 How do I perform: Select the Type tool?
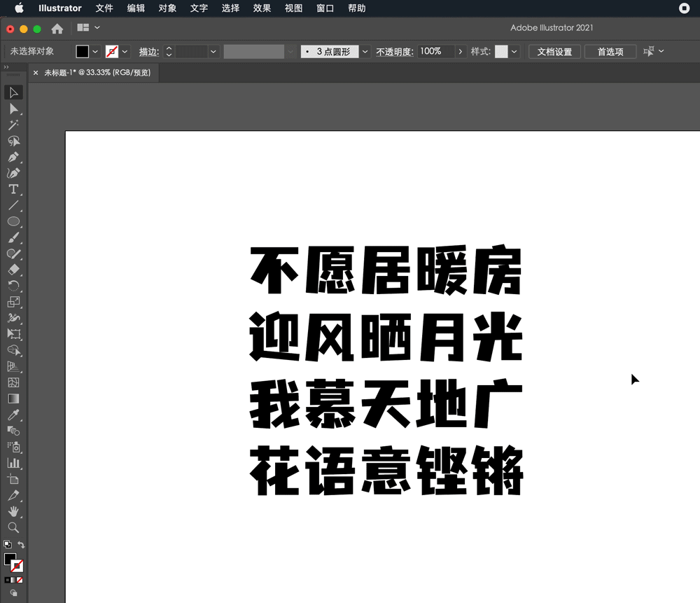(13, 189)
